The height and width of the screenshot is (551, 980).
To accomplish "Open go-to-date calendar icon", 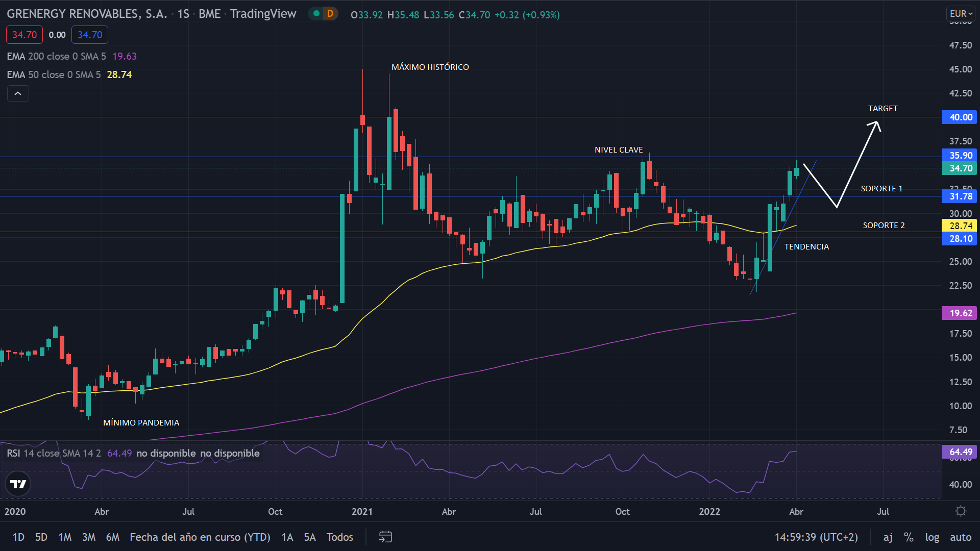I will 385,537.
